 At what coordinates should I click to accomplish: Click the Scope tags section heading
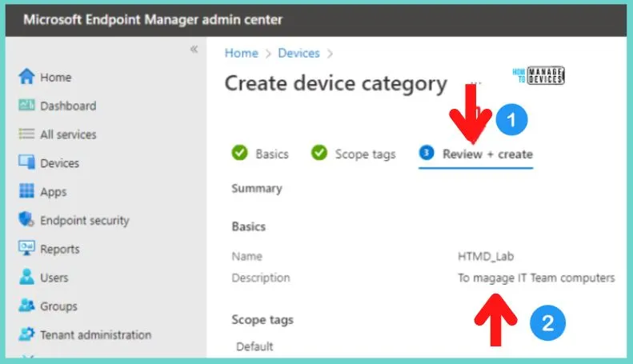point(262,320)
